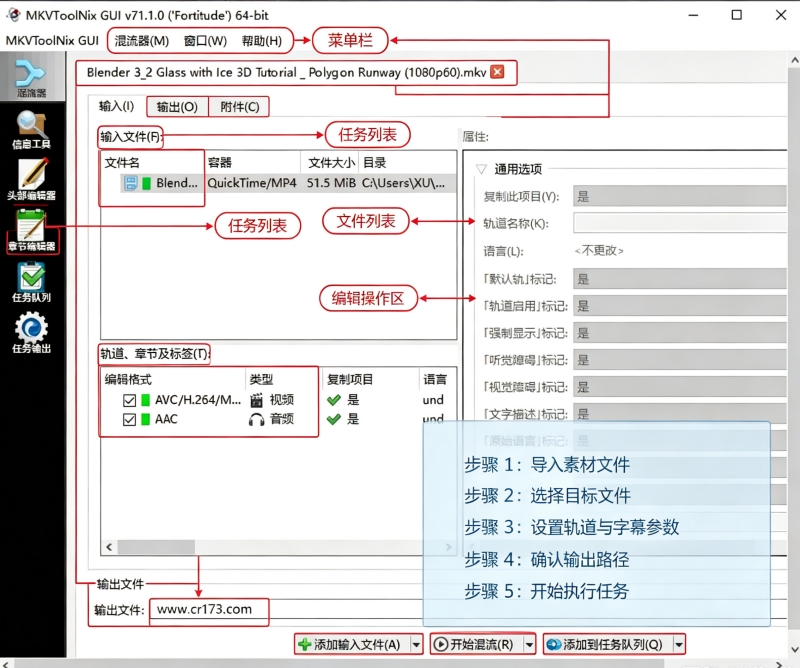Open the 「听觉障碍」标记 combo box
Image resolution: width=800 pixels, height=668 pixels.
tap(680, 360)
